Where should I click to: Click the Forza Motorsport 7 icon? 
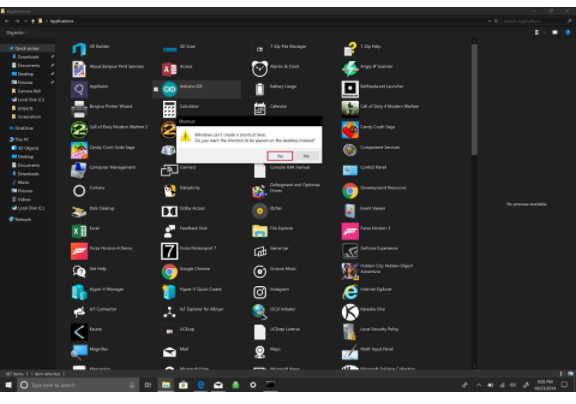coord(169,251)
